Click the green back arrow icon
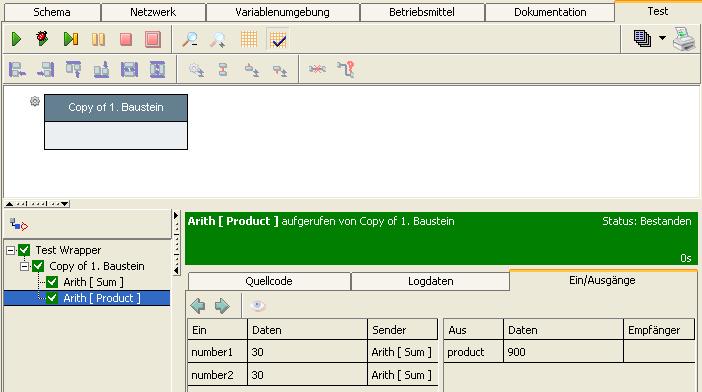This screenshot has height=392, width=702. [197, 306]
